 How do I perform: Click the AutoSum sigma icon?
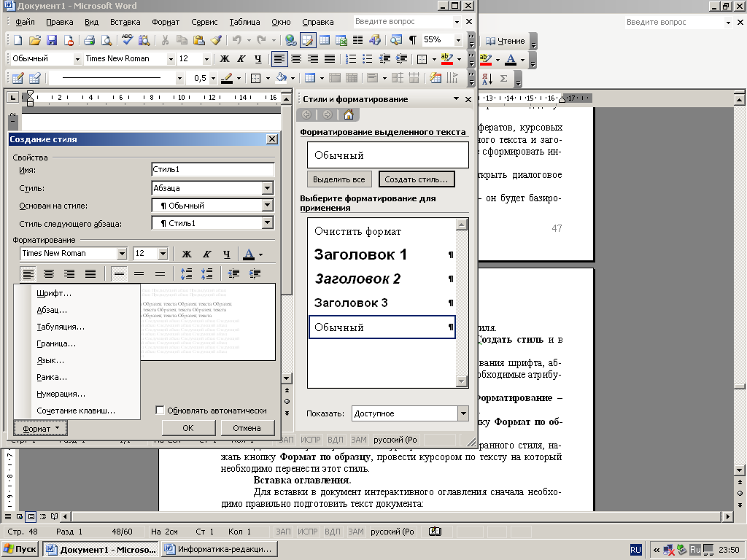pyautogui.click(x=503, y=78)
